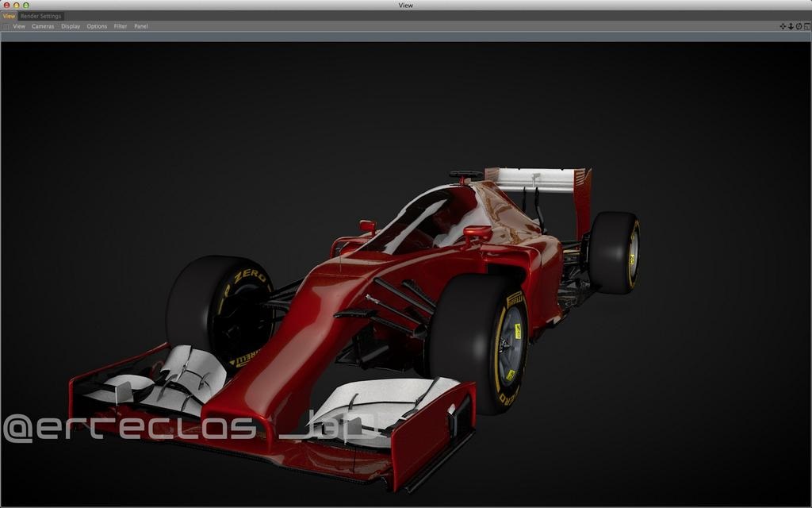Zoom the window with the green button
Screen dimensions: 812x508
pyautogui.click(x=26, y=6)
